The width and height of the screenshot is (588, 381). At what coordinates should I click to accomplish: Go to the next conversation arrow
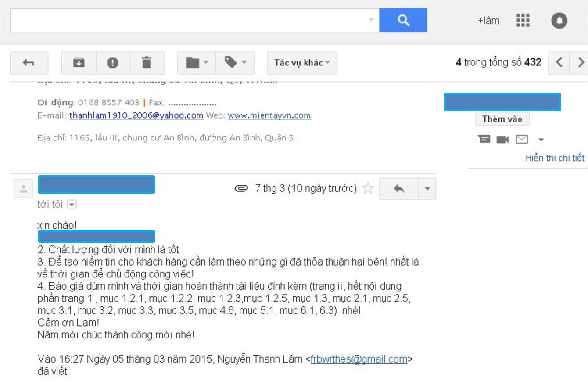pos(581,62)
